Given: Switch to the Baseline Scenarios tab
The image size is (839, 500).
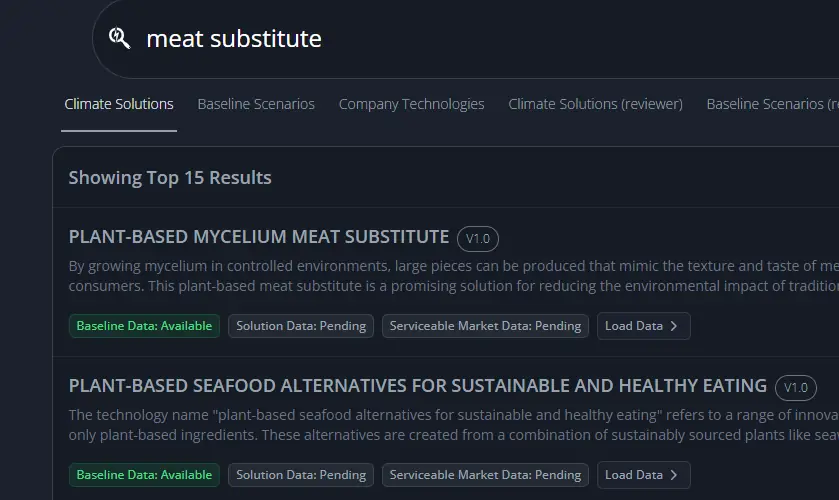Looking at the screenshot, I should coord(256,104).
